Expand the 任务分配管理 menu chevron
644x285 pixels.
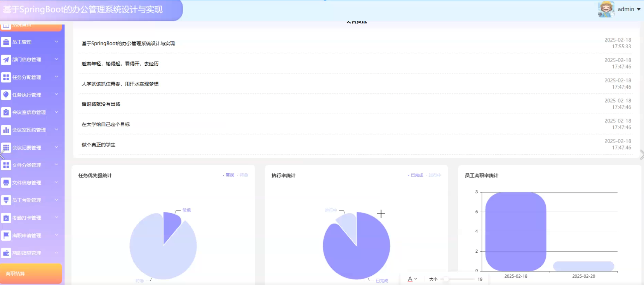click(x=56, y=77)
